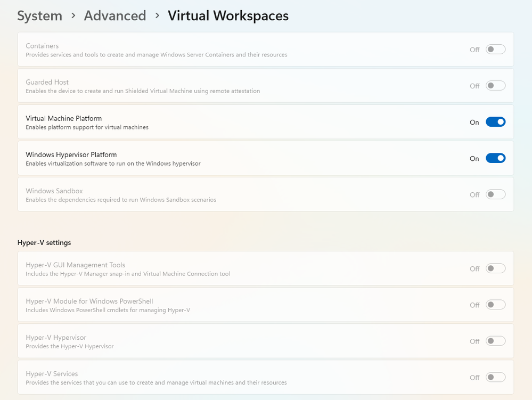
Task: Toggle the Guarded Host switch
Action: (495, 86)
